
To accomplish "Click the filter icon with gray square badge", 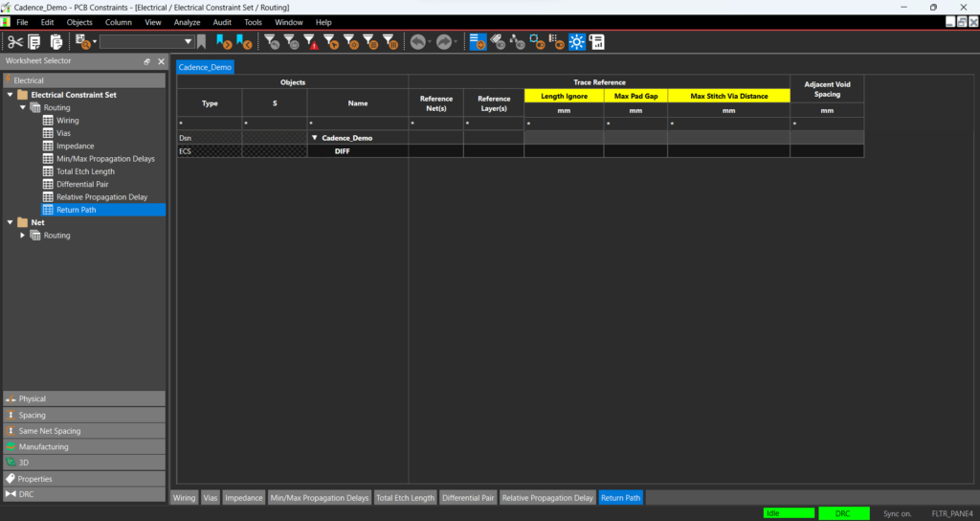I will click(291, 42).
